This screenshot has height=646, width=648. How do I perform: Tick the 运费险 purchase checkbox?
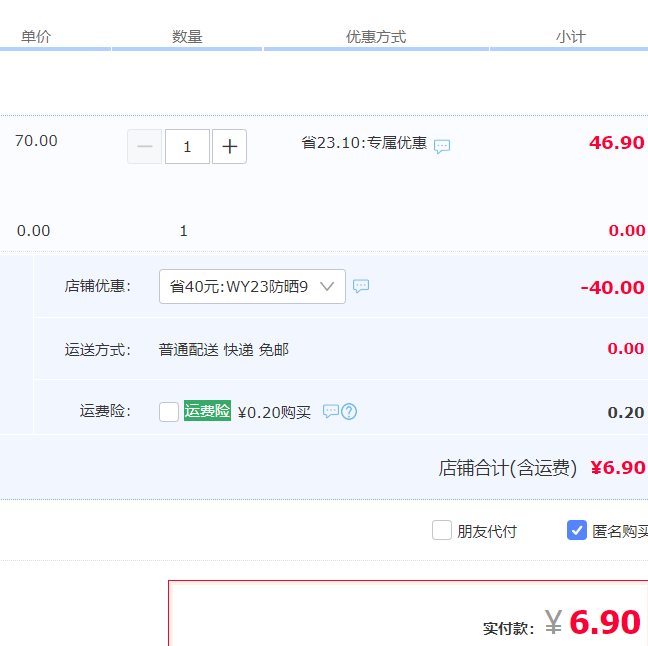pos(169,412)
